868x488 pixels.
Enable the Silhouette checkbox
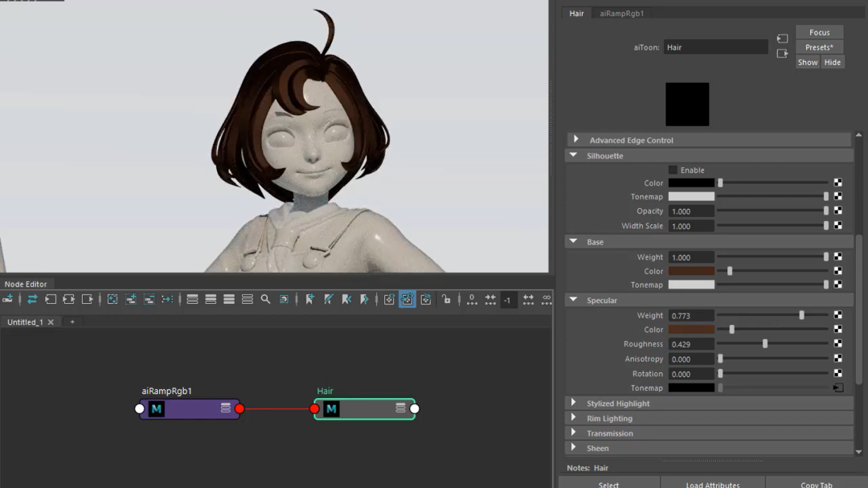pos(673,170)
